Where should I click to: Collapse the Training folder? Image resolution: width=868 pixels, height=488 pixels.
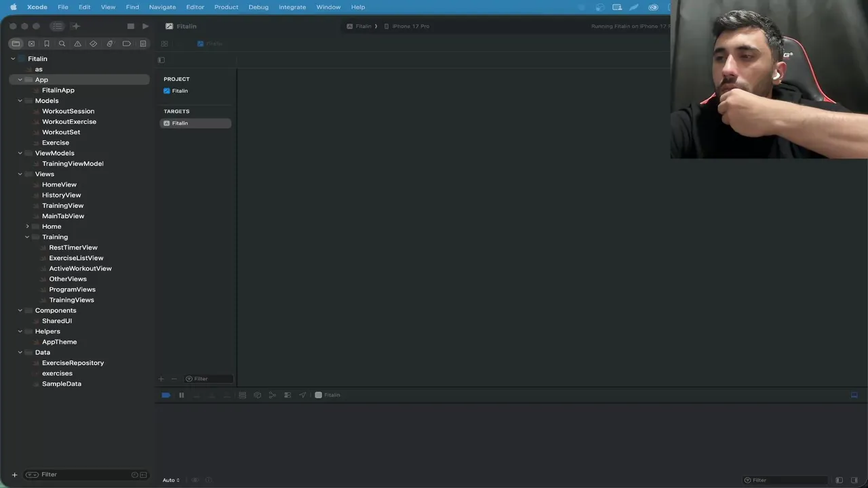point(27,237)
